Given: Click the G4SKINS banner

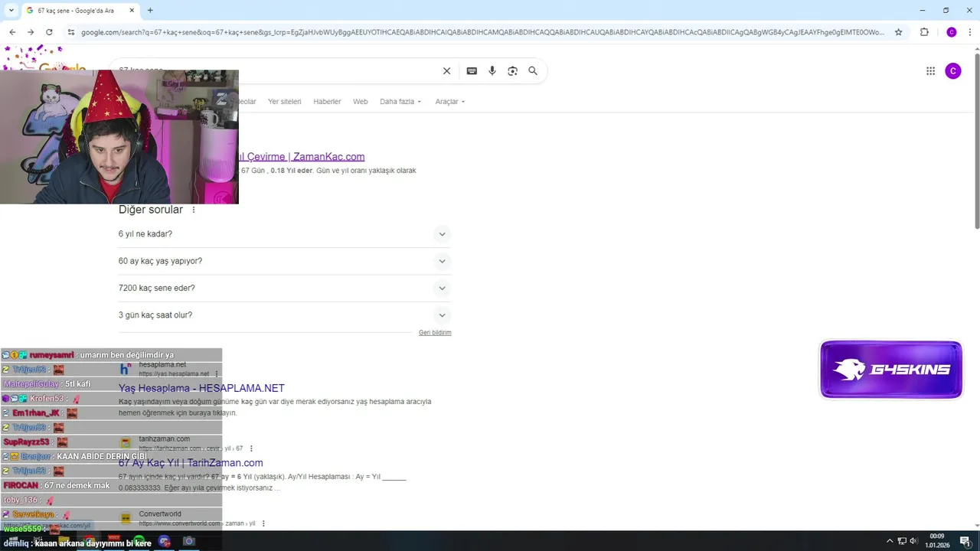Looking at the screenshot, I should [891, 370].
